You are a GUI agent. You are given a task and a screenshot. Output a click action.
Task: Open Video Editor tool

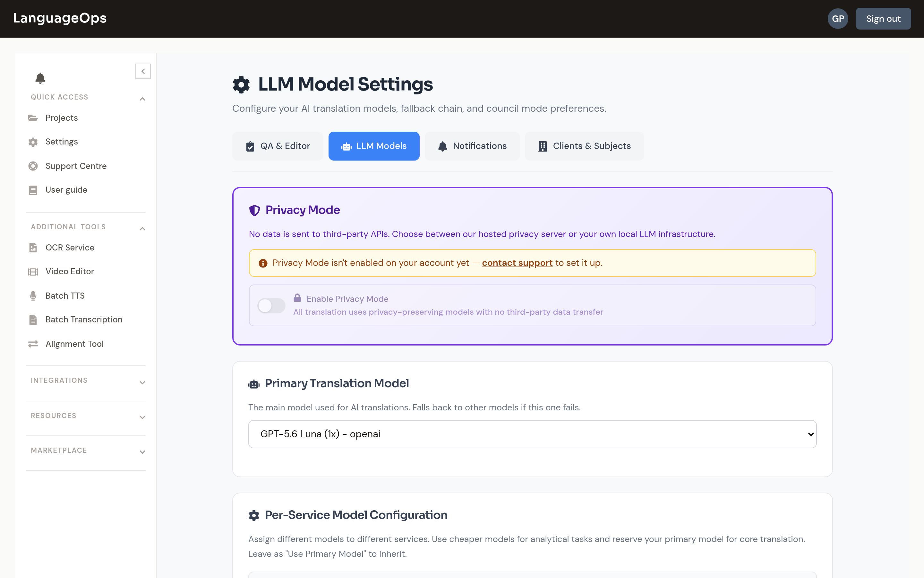coord(70,271)
